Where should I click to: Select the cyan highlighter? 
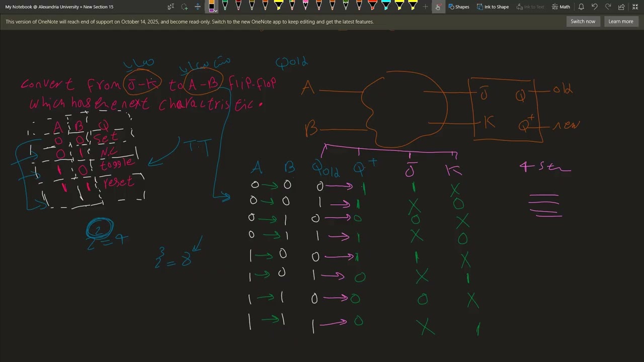click(386, 6)
